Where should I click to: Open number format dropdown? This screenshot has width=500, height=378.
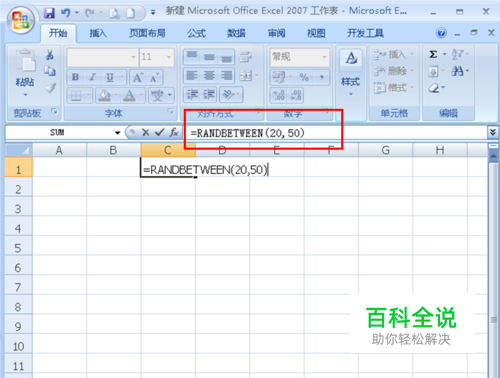(x=324, y=57)
